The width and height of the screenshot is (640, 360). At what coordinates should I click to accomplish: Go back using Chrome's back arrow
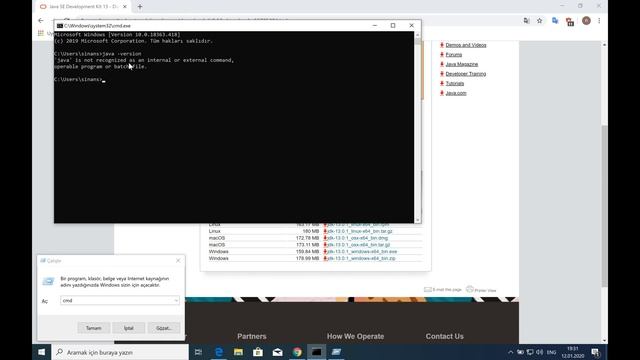click(x=41, y=20)
